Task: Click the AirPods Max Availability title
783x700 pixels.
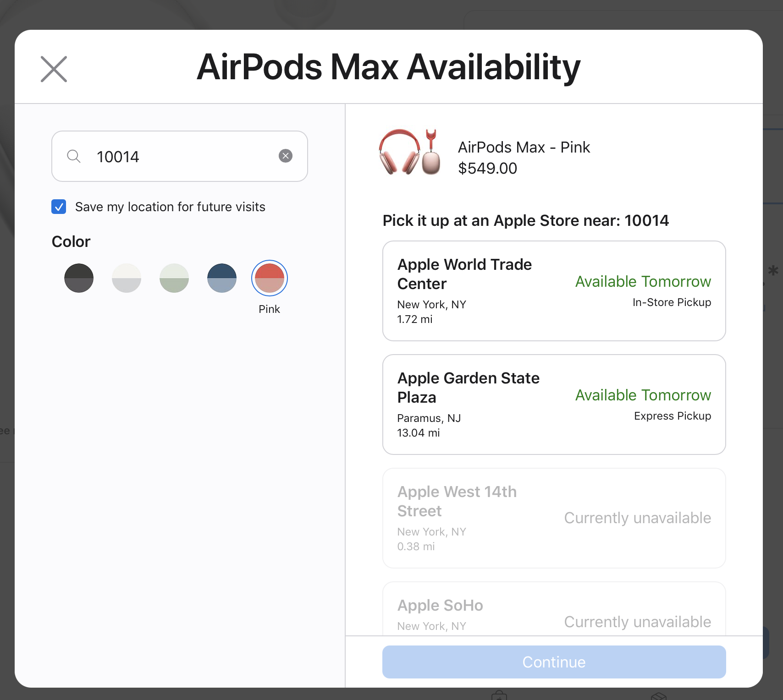Action: click(389, 67)
